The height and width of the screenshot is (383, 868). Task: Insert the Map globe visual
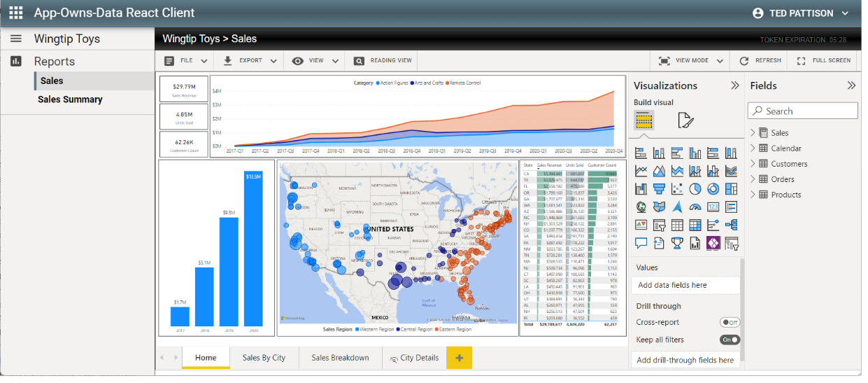coord(641,207)
